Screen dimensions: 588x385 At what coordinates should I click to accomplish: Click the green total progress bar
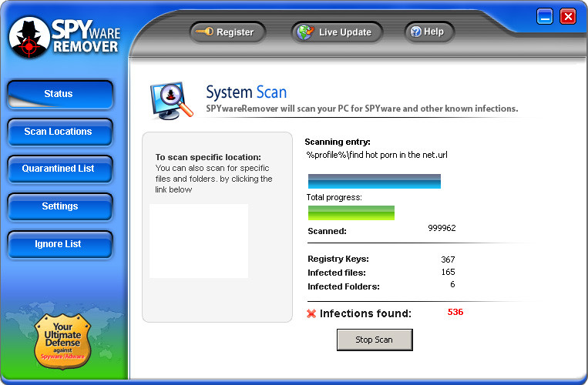click(x=351, y=213)
